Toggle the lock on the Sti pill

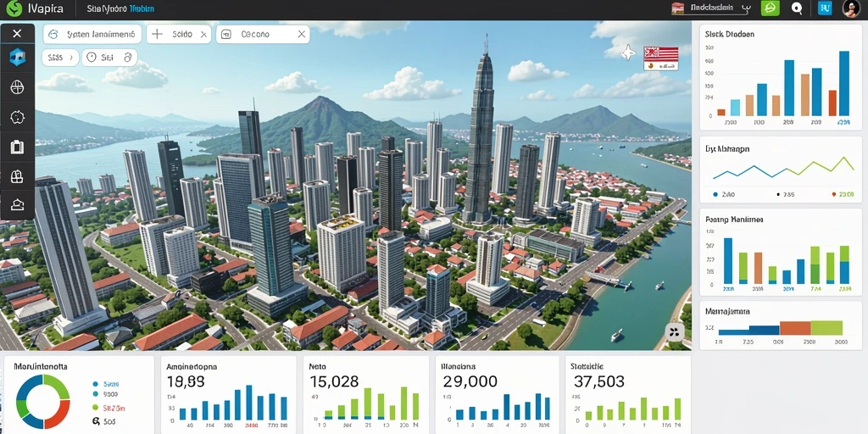coord(128,57)
